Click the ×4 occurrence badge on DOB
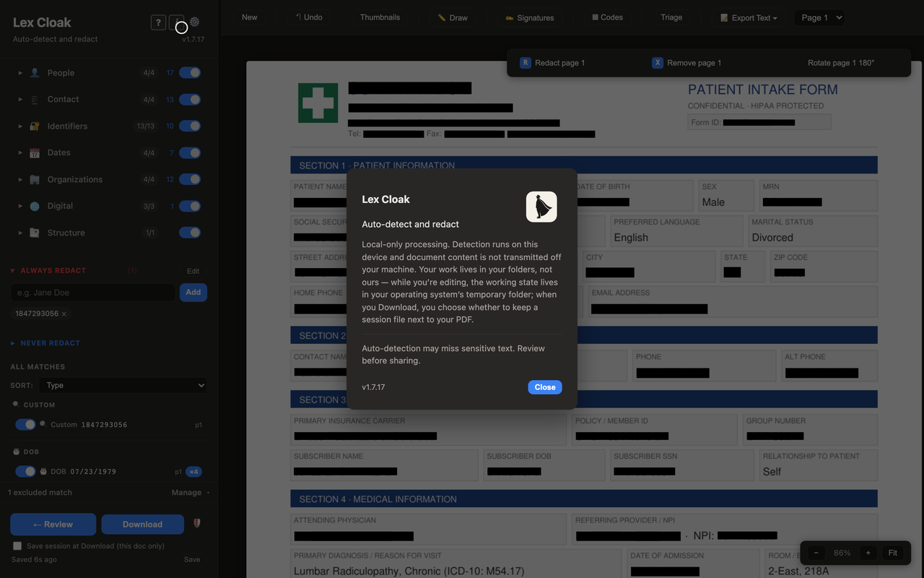The width and height of the screenshot is (924, 578). [x=193, y=472]
